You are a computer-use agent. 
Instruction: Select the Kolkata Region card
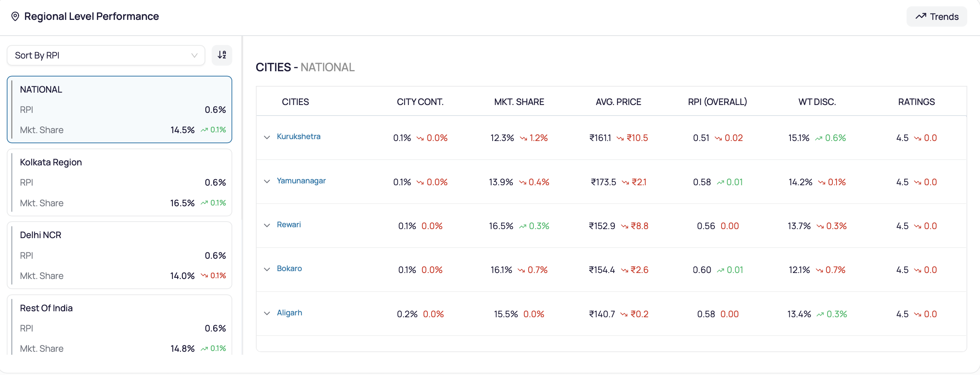(120, 182)
